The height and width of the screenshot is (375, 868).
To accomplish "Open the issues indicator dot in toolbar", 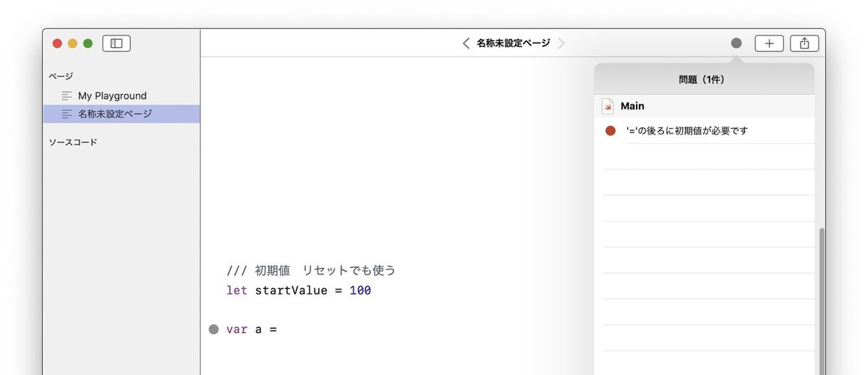I will 736,43.
